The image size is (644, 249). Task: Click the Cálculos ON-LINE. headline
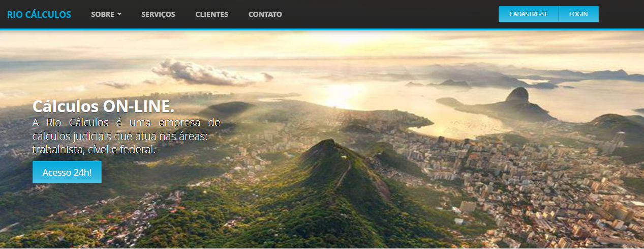click(103, 106)
